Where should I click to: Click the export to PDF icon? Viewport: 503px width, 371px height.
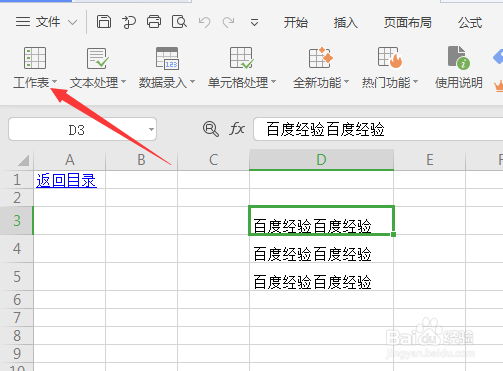[x=129, y=22]
